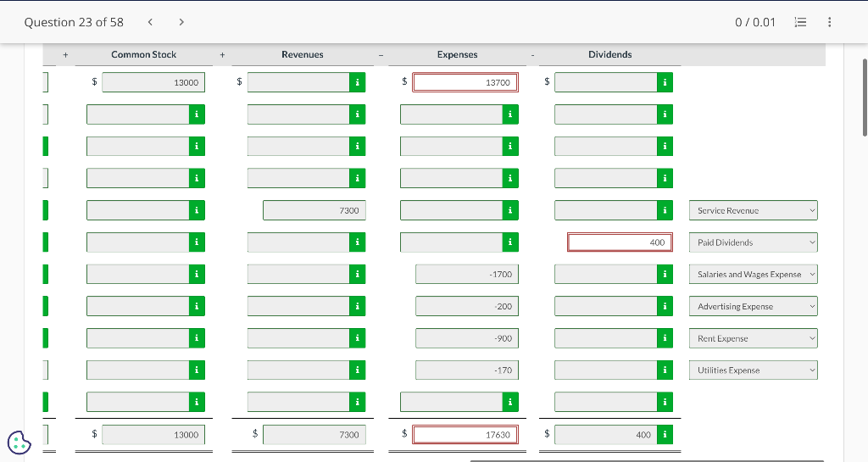The height and width of the screenshot is (462, 868).
Task: Click the Dividends total field showing 400
Action: point(606,435)
